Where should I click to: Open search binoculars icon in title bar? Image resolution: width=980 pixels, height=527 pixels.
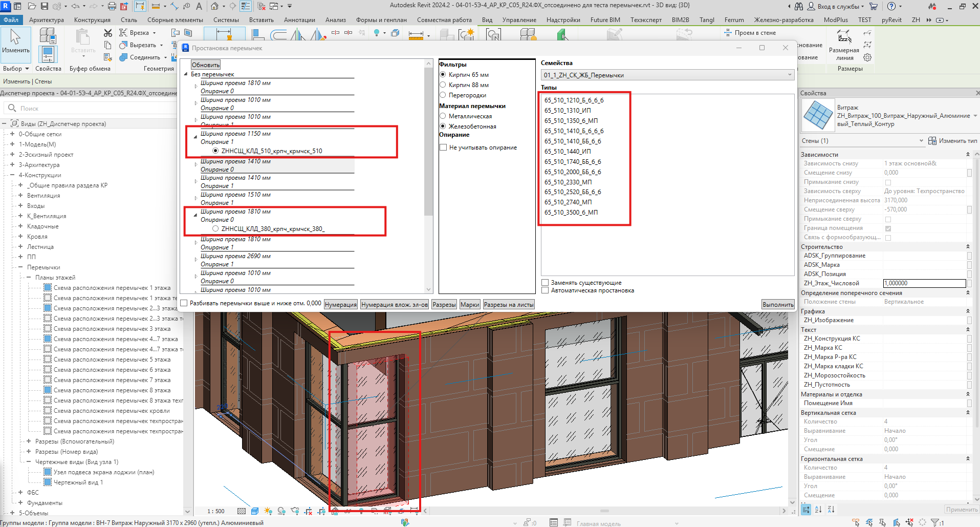799,6
